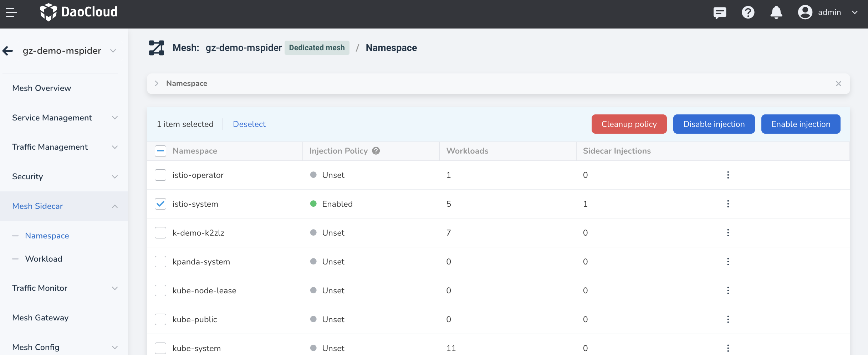
Task: Open the chat messages panel
Action: 720,12
